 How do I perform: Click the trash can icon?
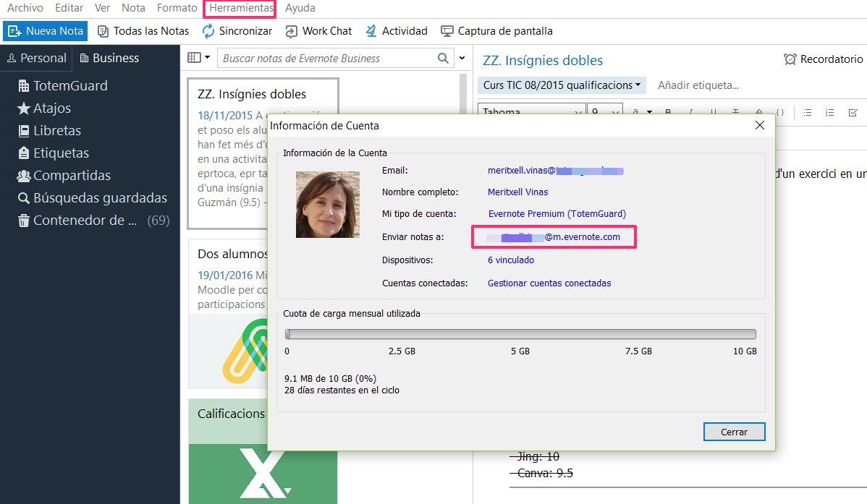[x=23, y=221]
